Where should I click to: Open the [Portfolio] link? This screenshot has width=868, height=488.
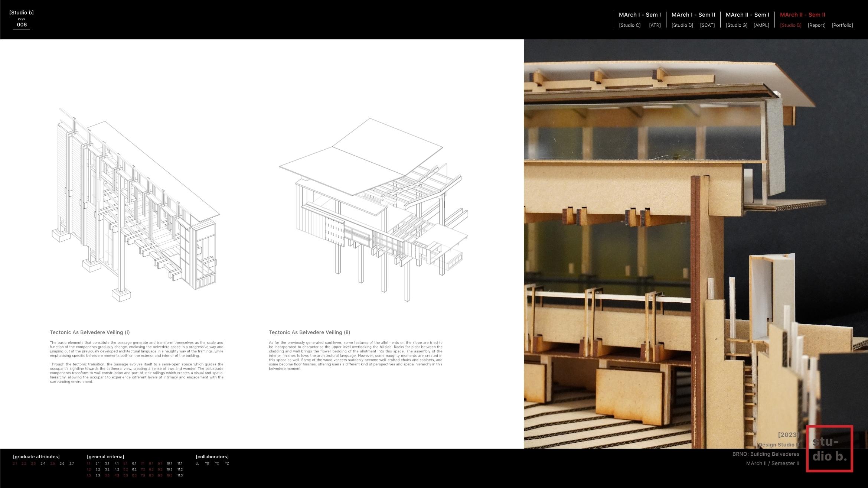(x=842, y=25)
